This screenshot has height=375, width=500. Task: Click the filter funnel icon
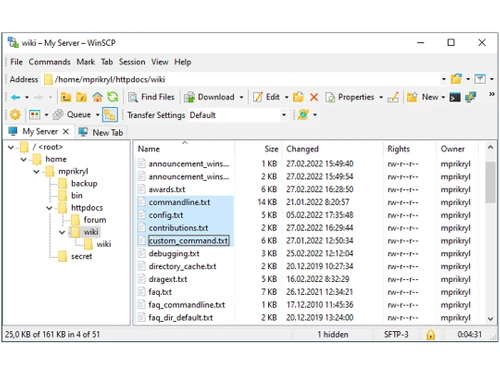tap(480, 79)
